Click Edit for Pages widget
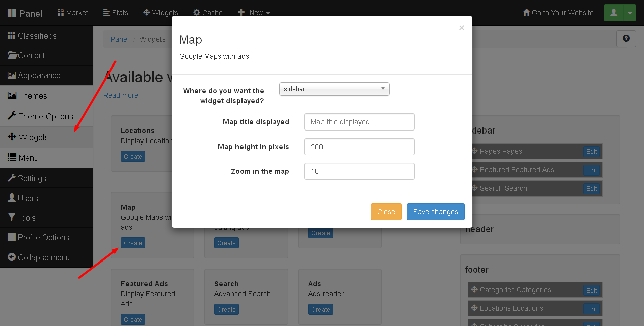 click(x=592, y=151)
